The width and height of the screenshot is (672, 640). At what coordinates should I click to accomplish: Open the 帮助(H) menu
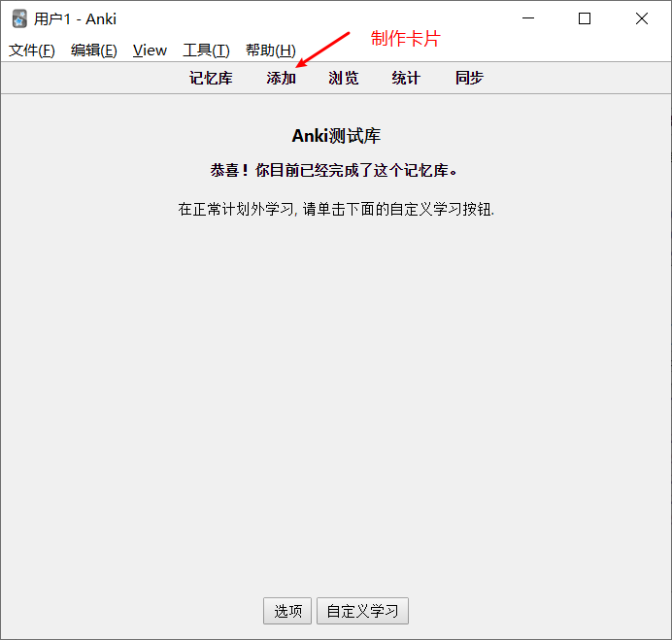click(270, 51)
